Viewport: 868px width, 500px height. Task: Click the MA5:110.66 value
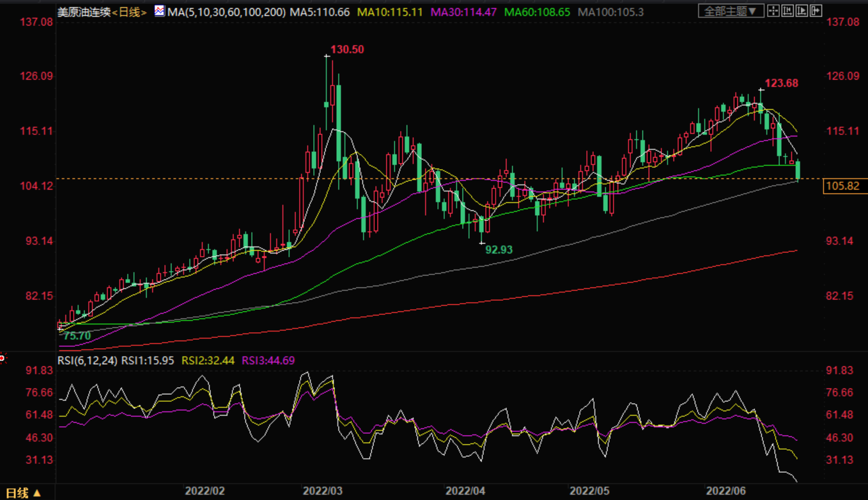(320, 12)
